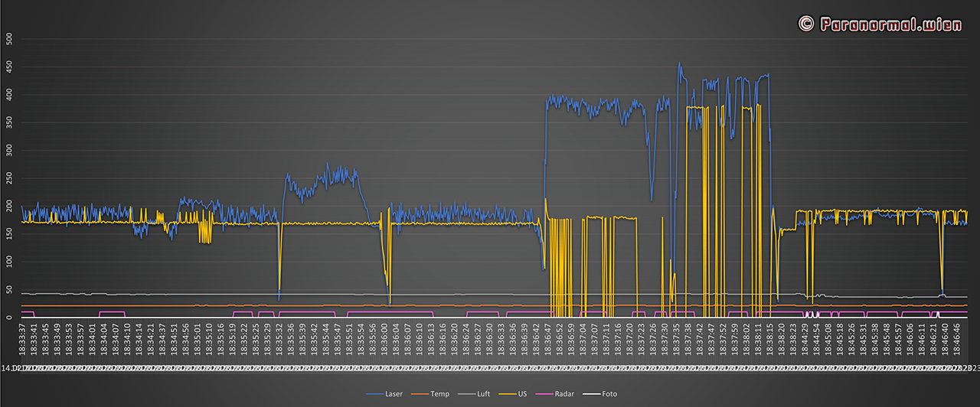The image size is (980, 407).
Task: Click the Paranormal.wien watermark text
Action: point(890,24)
